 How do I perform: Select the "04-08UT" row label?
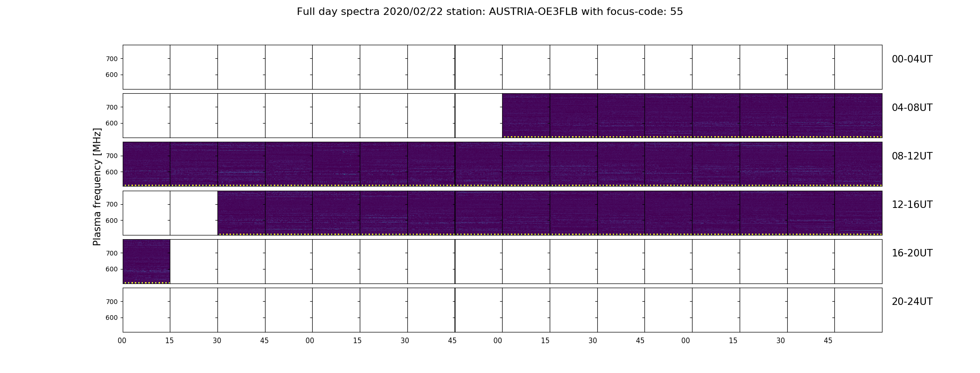(912, 108)
